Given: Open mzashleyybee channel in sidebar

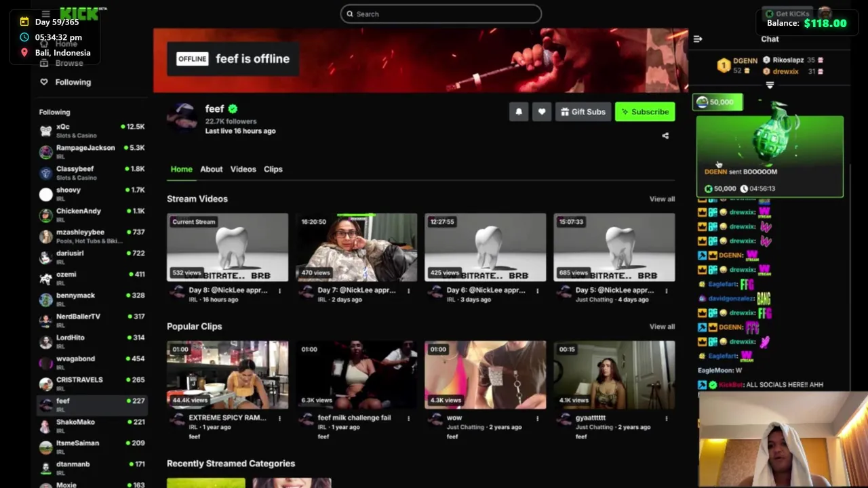Looking at the screenshot, I should 92,236.
